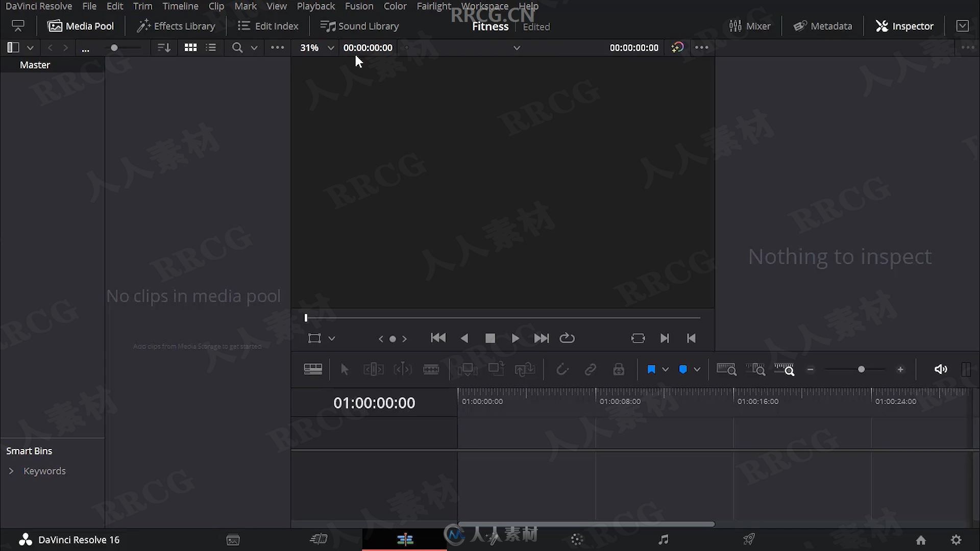Viewport: 980px width, 551px height.
Task: Open the Sound Library panel
Action: [359, 26]
